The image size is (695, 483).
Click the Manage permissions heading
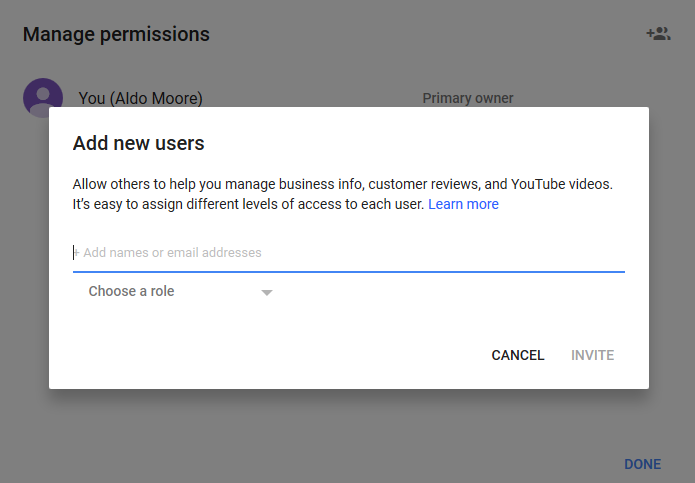(116, 34)
